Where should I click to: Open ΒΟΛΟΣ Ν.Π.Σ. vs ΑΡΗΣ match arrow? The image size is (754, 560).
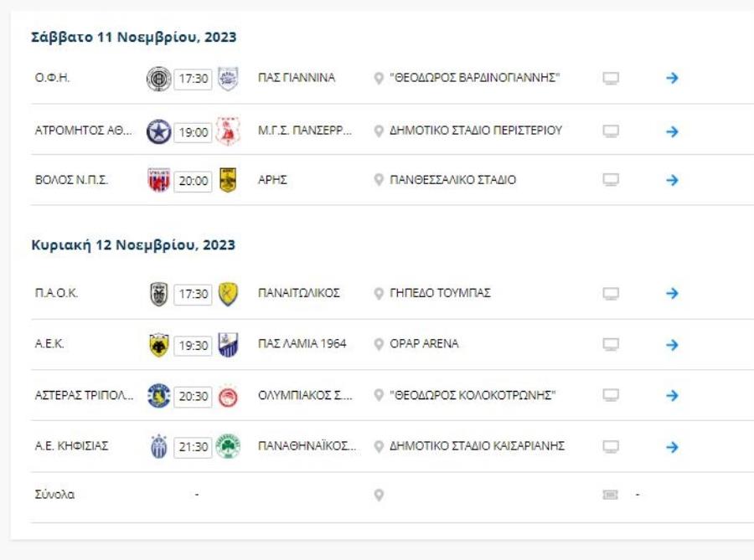pyautogui.click(x=672, y=180)
